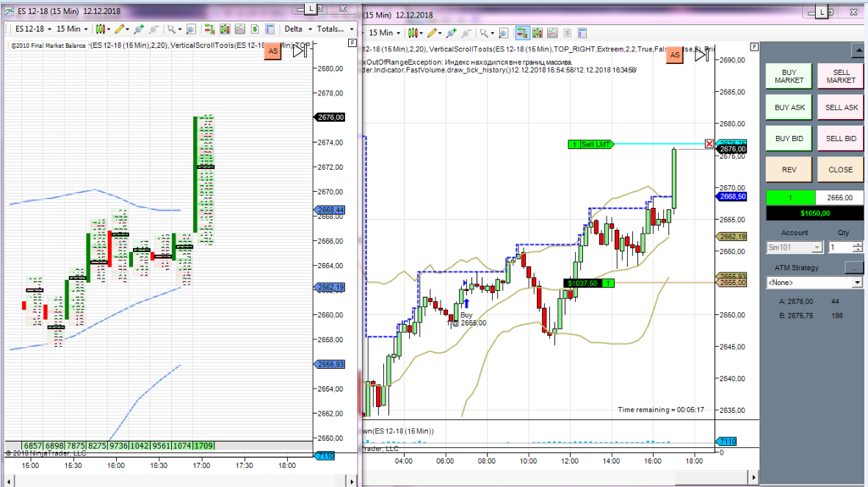The height and width of the screenshot is (487, 868).
Task: Click BUY BID button
Action: pyautogui.click(x=789, y=138)
